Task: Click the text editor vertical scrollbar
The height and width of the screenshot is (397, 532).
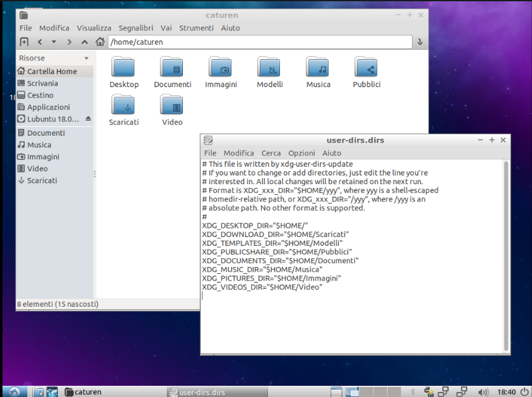Action: (x=506, y=256)
